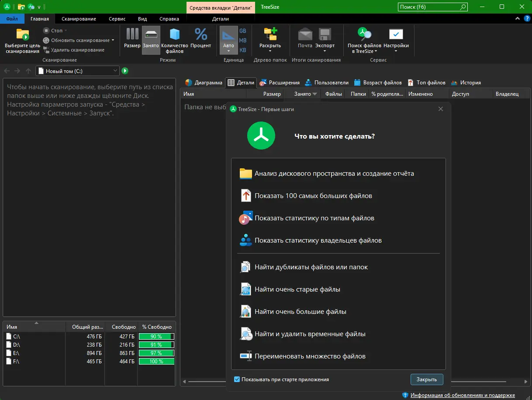
Task: Open the История tab
Action: [466, 82]
